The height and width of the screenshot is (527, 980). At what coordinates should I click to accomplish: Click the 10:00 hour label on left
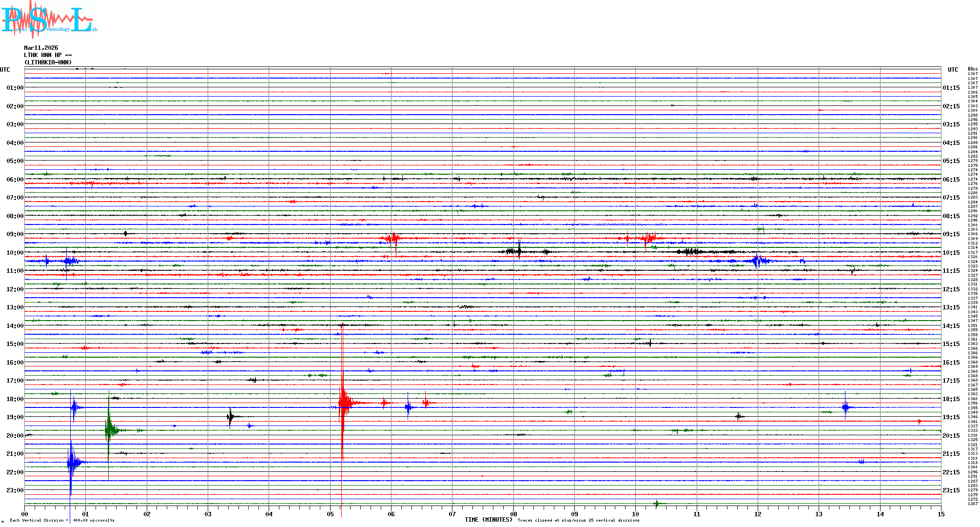coord(15,253)
